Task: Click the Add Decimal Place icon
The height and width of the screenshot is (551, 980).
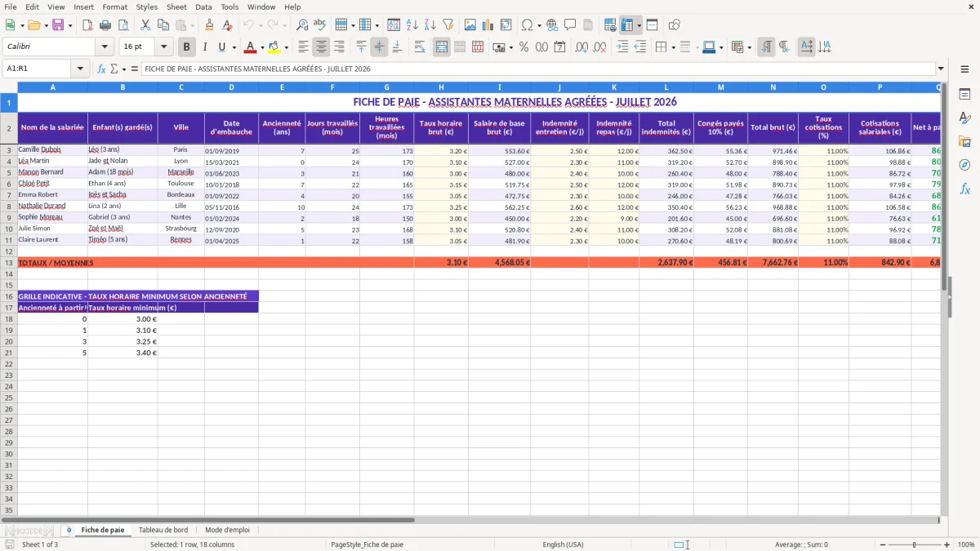Action: (x=581, y=47)
